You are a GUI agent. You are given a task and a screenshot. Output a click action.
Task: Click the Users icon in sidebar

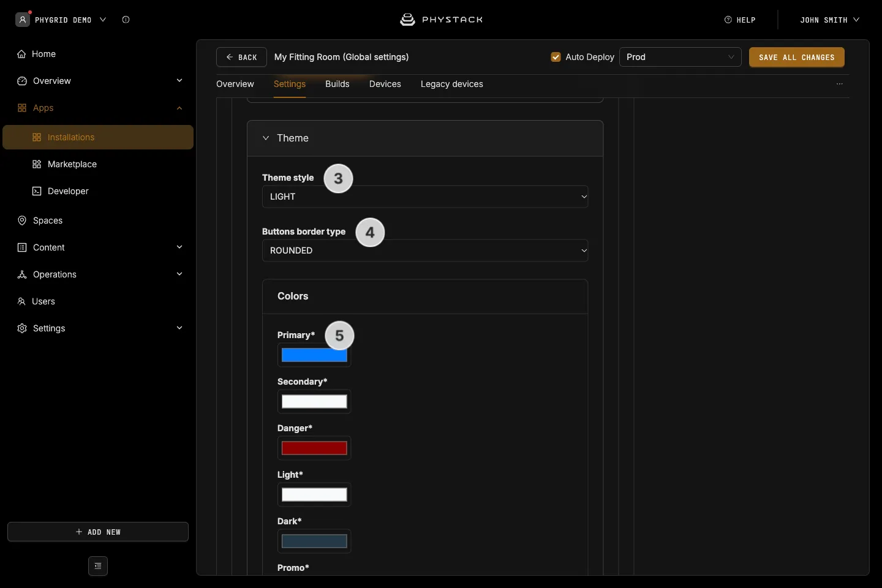pos(21,301)
